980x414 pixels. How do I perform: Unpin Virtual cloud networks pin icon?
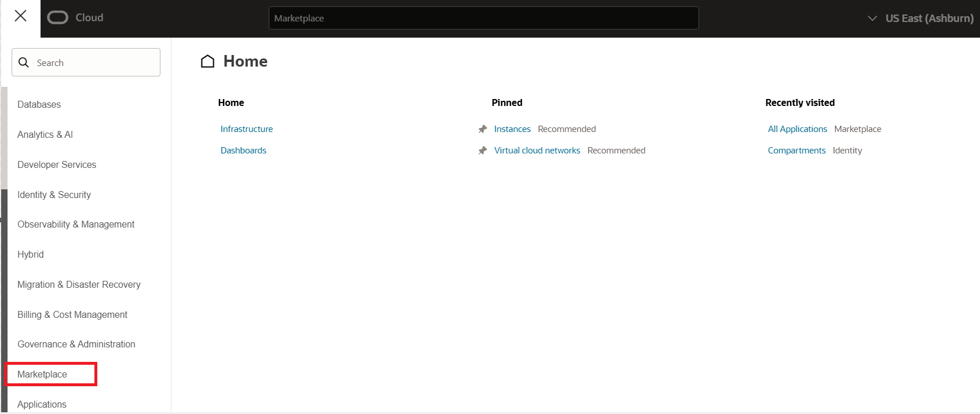[x=482, y=151]
